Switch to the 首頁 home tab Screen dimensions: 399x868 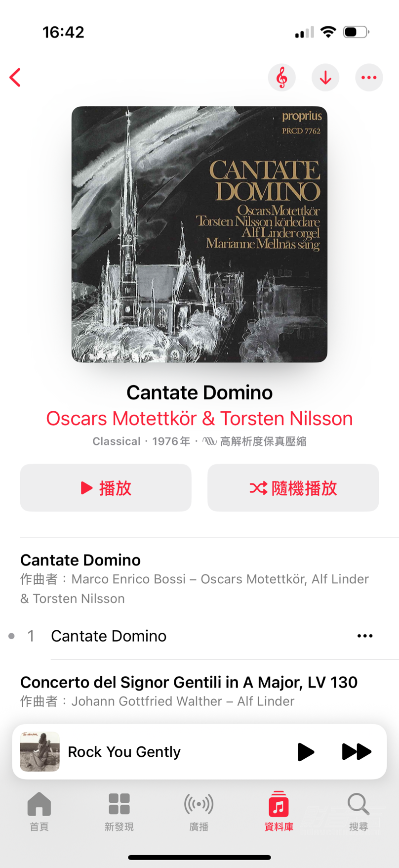40,812
